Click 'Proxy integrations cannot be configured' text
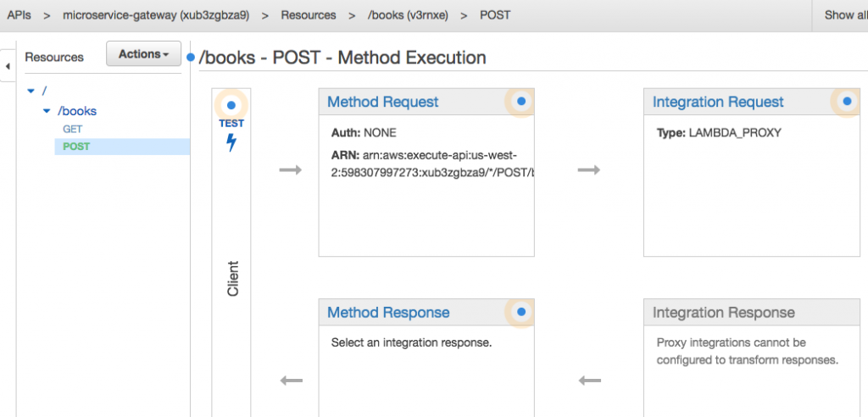 [x=748, y=351]
